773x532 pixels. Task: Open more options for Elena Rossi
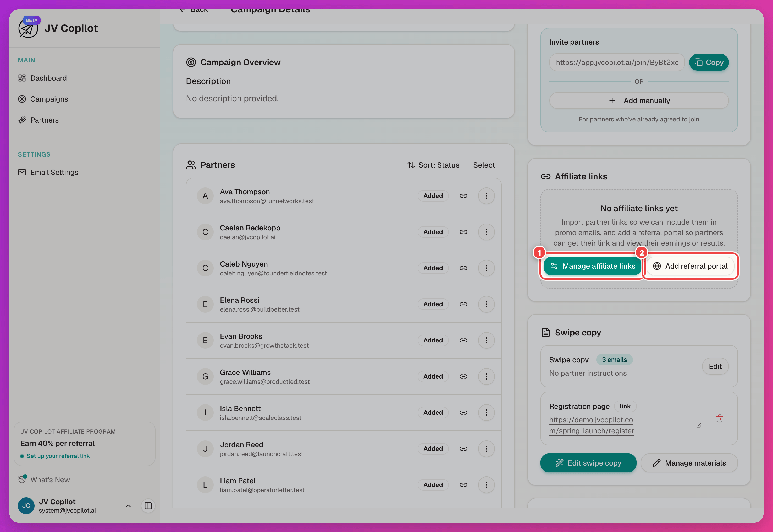pyautogui.click(x=486, y=304)
